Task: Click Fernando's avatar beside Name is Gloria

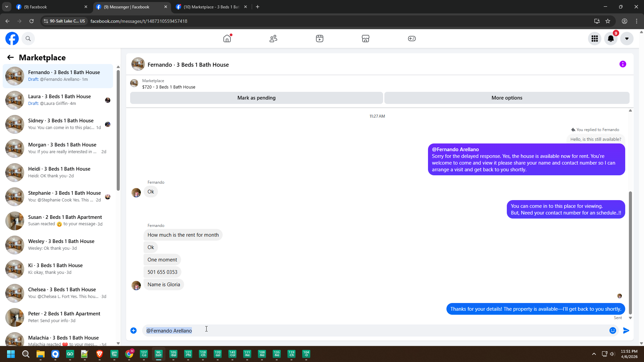Action: [x=136, y=286]
